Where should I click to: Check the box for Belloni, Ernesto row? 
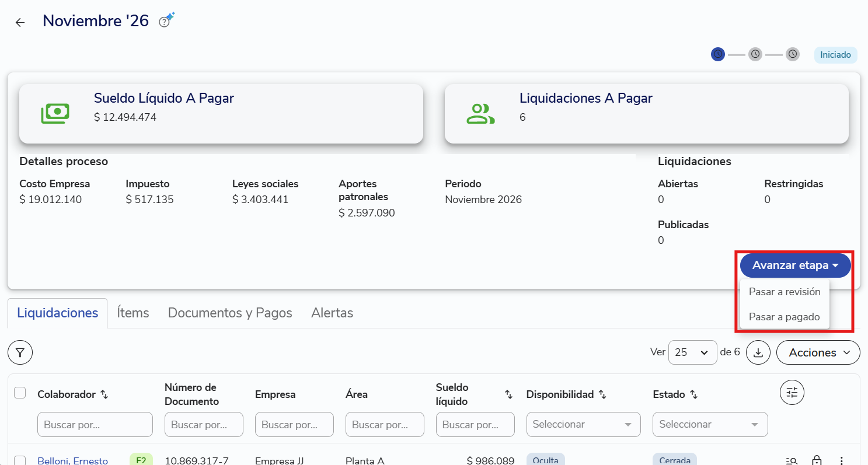[x=20, y=461]
